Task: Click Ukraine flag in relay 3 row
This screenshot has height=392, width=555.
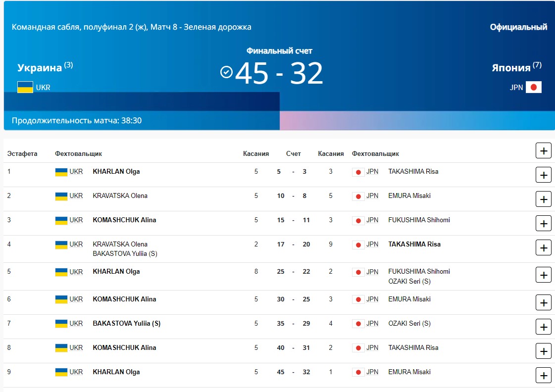Action: point(61,220)
